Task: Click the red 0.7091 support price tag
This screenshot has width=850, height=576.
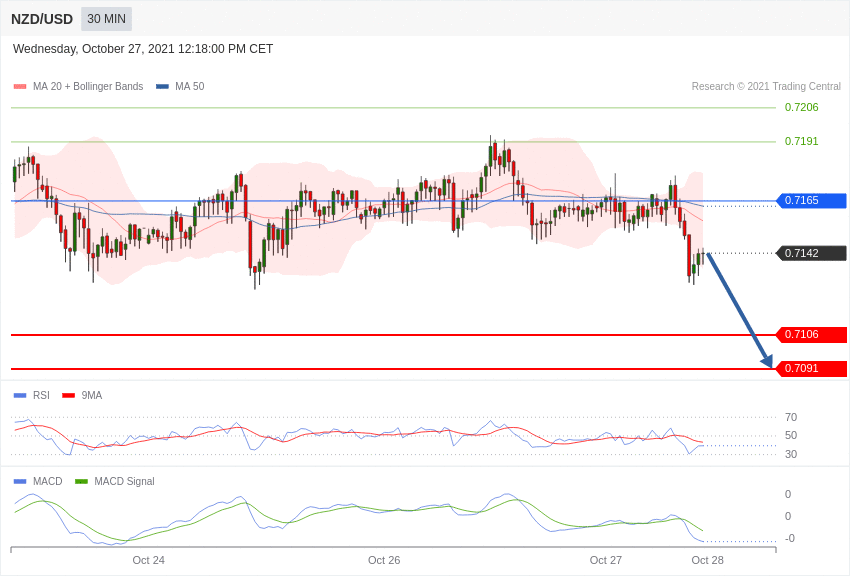Action: point(812,368)
